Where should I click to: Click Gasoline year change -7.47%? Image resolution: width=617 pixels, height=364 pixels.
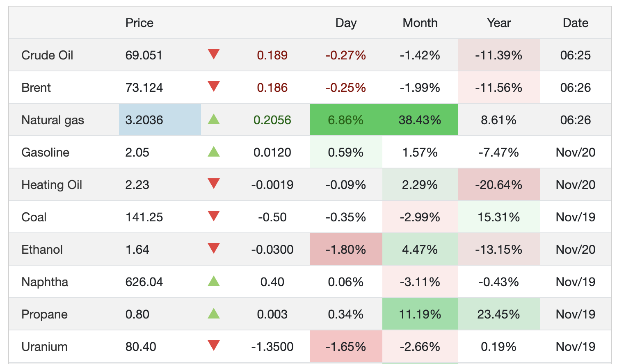499,152
